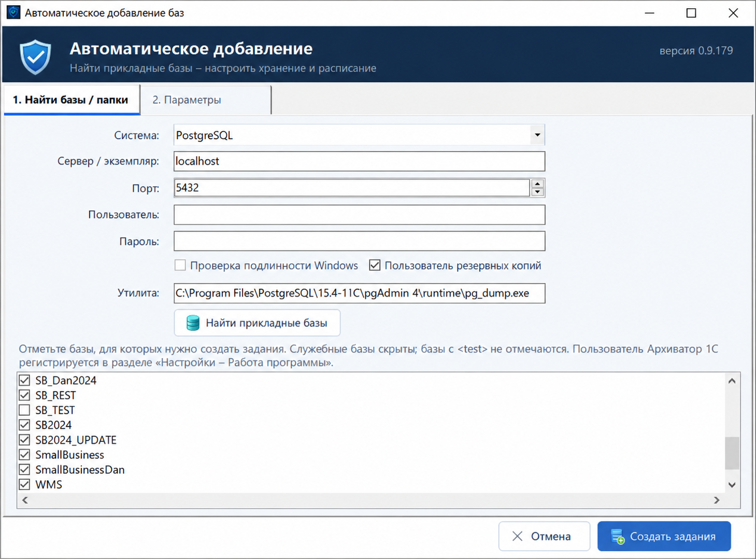The height and width of the screenshot is (559, 756).
Task: Click the database list scroll up arrow
Action: click(732, 381)
